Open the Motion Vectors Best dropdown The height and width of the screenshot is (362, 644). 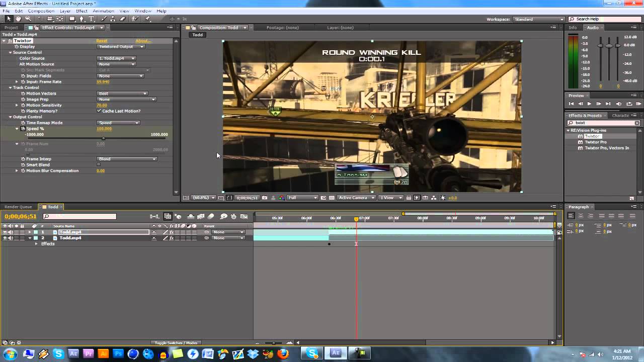point(122,94)
